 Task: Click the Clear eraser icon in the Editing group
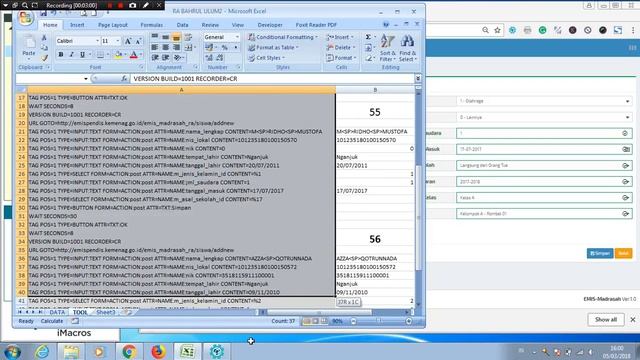click(368, 58)
